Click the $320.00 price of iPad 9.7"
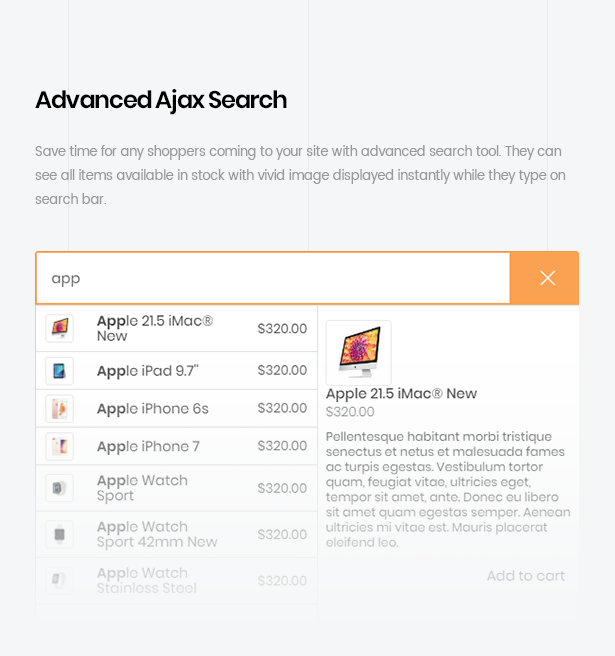This screenshot has height=656, width=615. point(282,371)
